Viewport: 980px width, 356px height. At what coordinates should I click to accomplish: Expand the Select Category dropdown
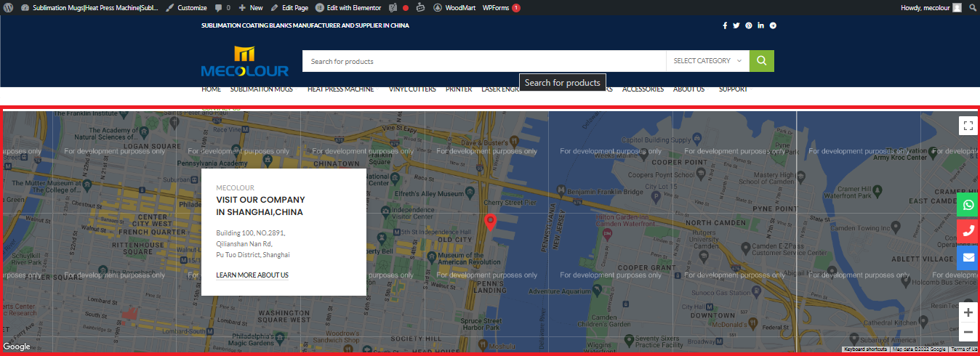(x=708, y=61)
